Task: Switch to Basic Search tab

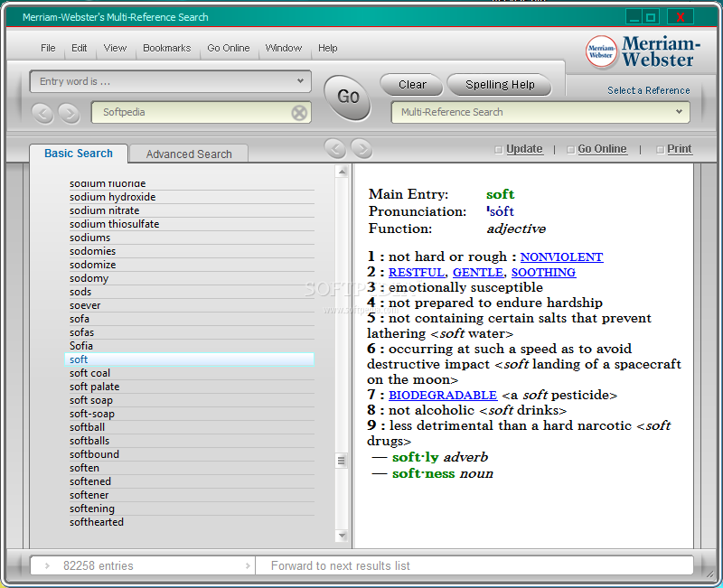Action: point(79,154)
